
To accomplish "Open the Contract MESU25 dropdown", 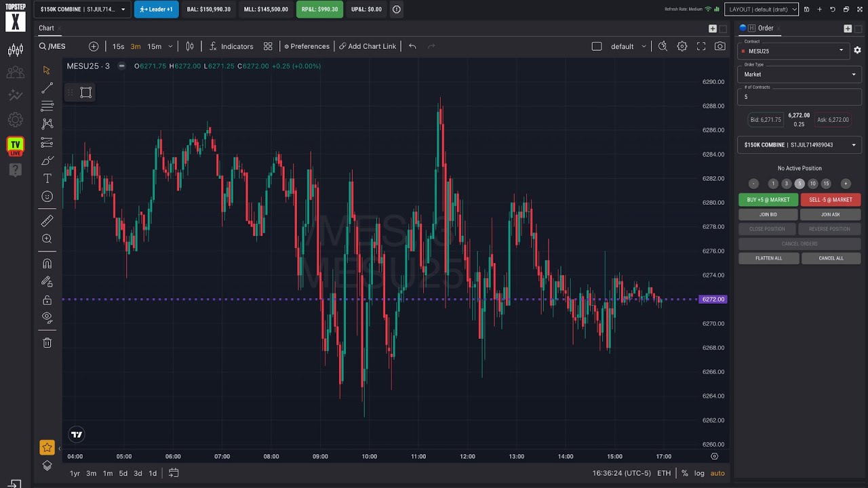I will click(794, 50).
